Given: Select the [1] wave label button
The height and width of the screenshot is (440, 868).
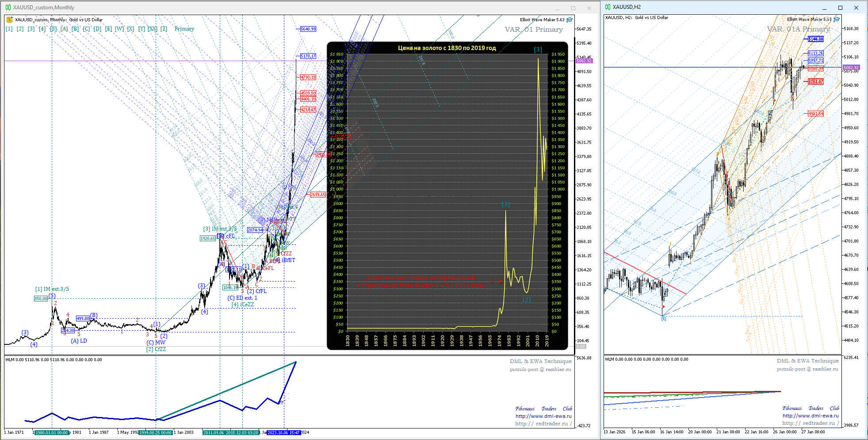Looking at the screenshot, I should click(x=9, y=29).
